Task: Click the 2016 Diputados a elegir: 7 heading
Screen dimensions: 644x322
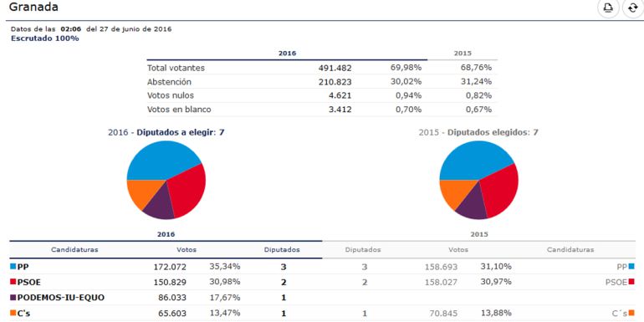Action: tap(166, 133)
